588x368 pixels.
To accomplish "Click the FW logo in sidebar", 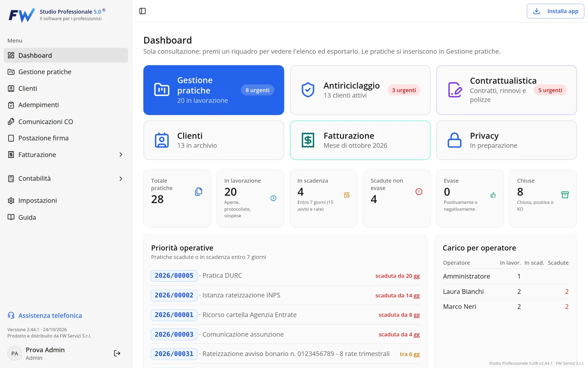I will point(22,15).
